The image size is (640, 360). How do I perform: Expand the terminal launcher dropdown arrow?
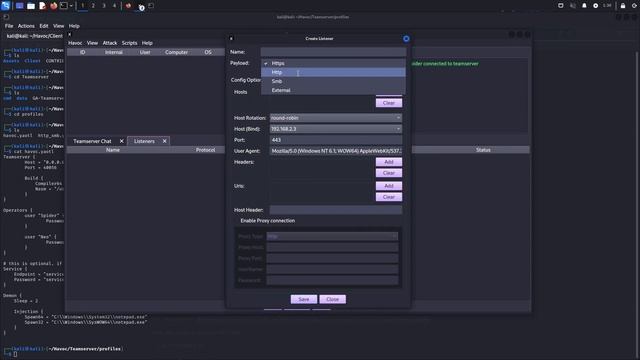point(71,6)
